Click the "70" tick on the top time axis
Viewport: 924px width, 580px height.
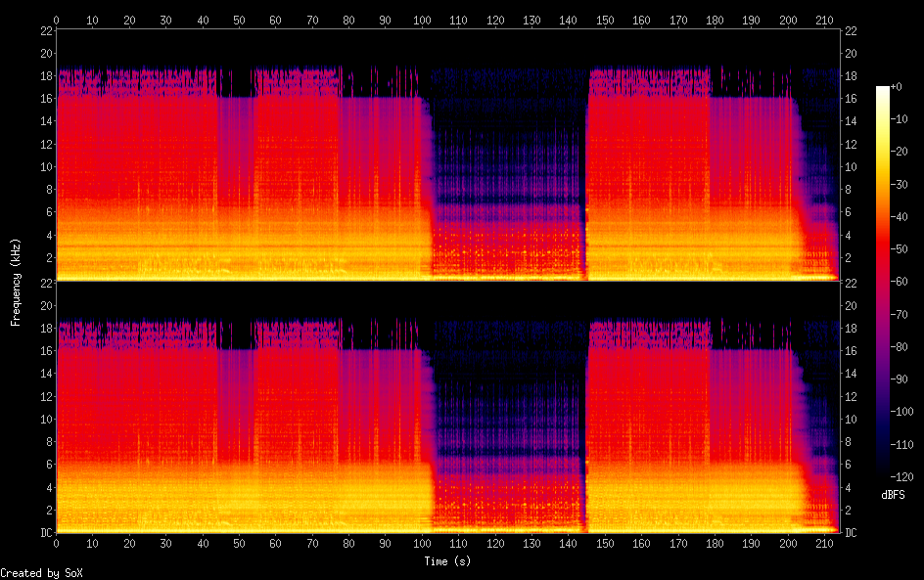click(312, 20)
